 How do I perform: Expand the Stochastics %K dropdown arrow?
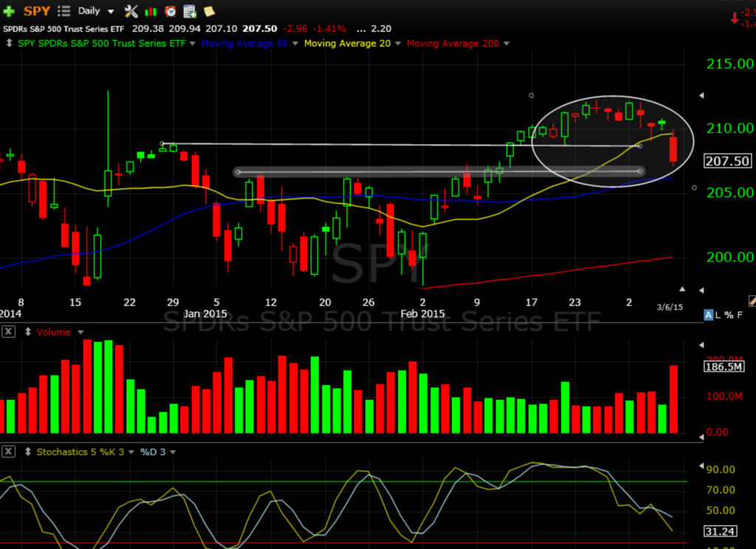click(x=131, y=452)
